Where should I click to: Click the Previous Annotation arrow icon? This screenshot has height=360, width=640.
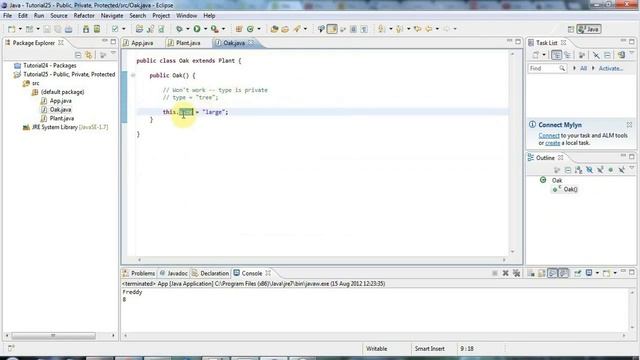point(400,29)
